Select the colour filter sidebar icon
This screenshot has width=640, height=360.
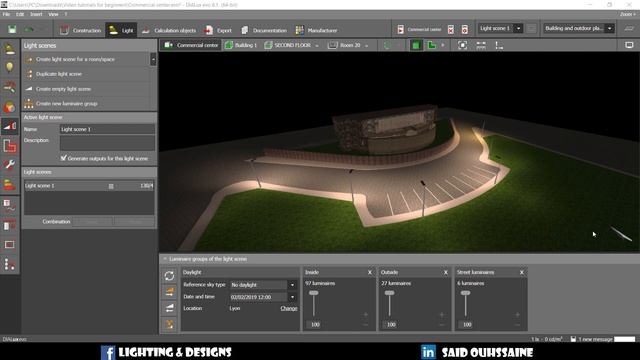click(x=9, y=107)
